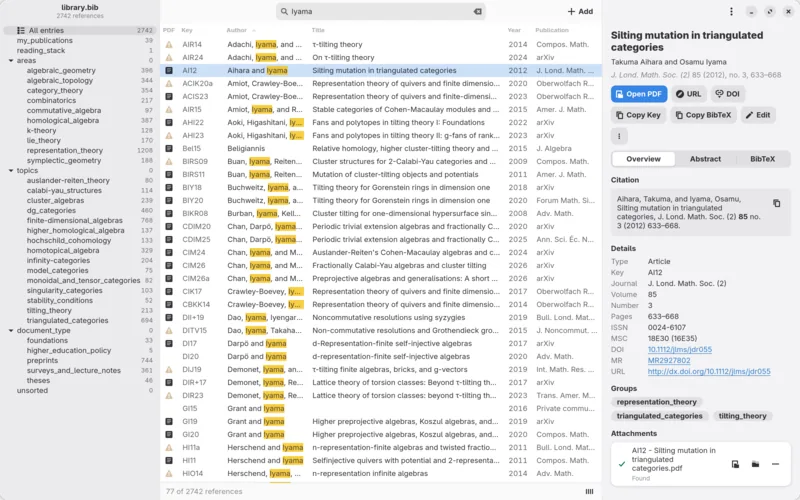The image size is (800, 500).
Task: Collapse the areas group
Action: (x=11, y=61)
